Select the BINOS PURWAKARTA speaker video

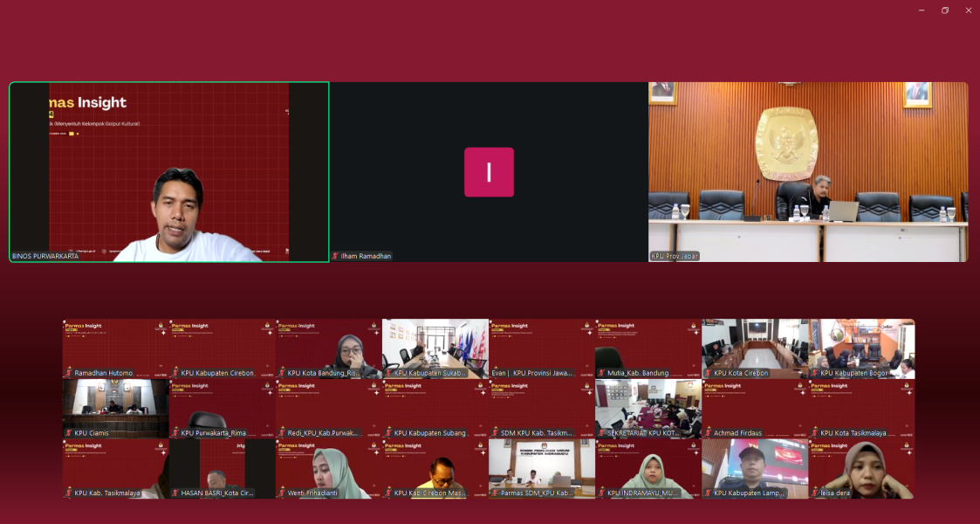pos(169,172)
